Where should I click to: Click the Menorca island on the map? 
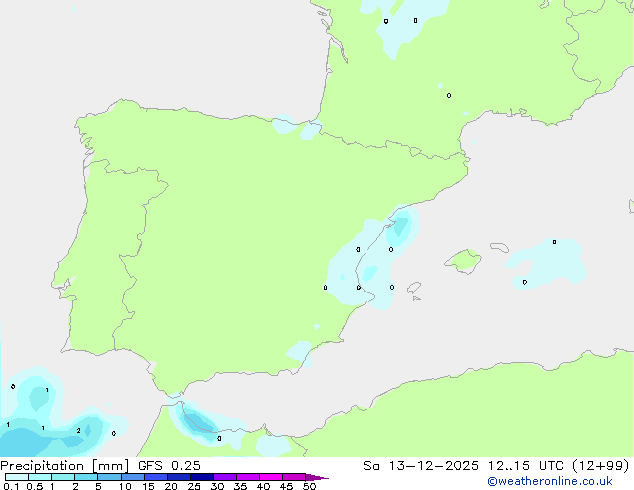(x=498, y=246)
